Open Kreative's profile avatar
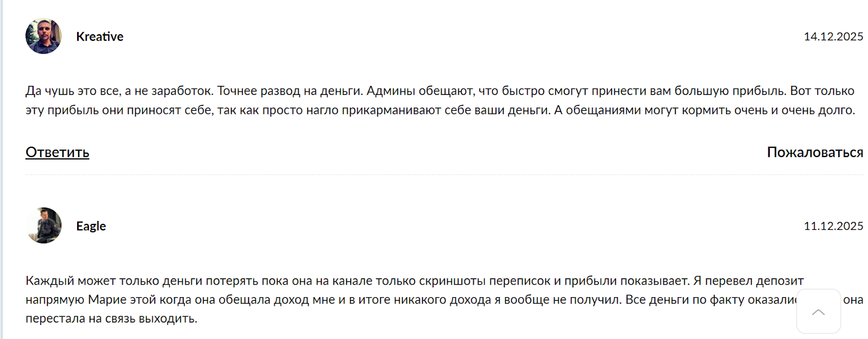The image size is (868, 339). point(43,36)
